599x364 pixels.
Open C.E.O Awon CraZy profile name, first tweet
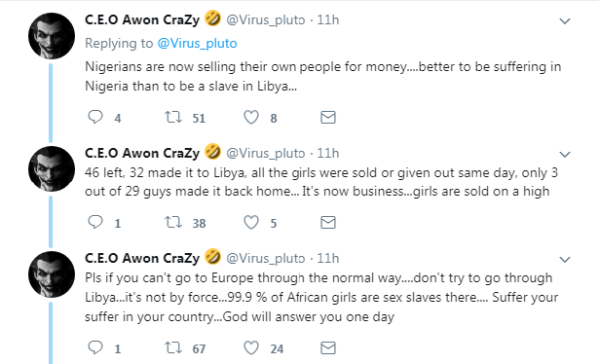coord(142,20)
